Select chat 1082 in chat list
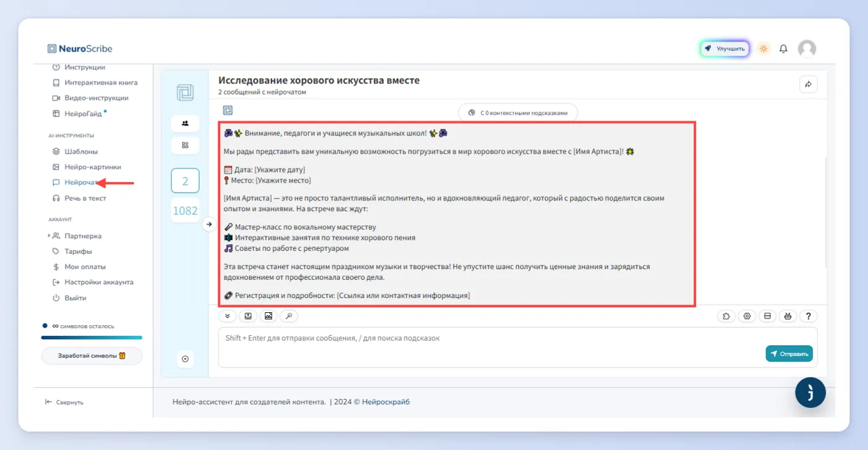 185,210
